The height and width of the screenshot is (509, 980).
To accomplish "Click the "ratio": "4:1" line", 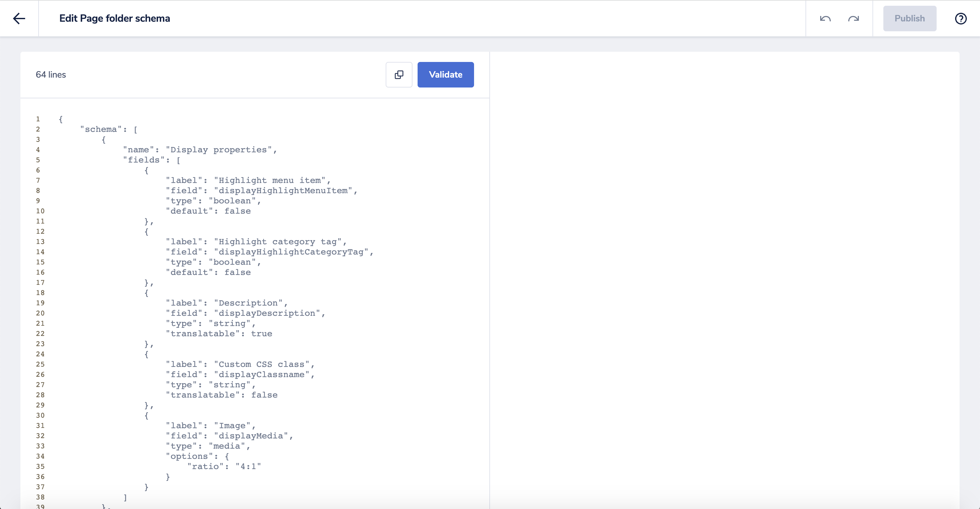I will pyautogui.click(x=225, y=467).
